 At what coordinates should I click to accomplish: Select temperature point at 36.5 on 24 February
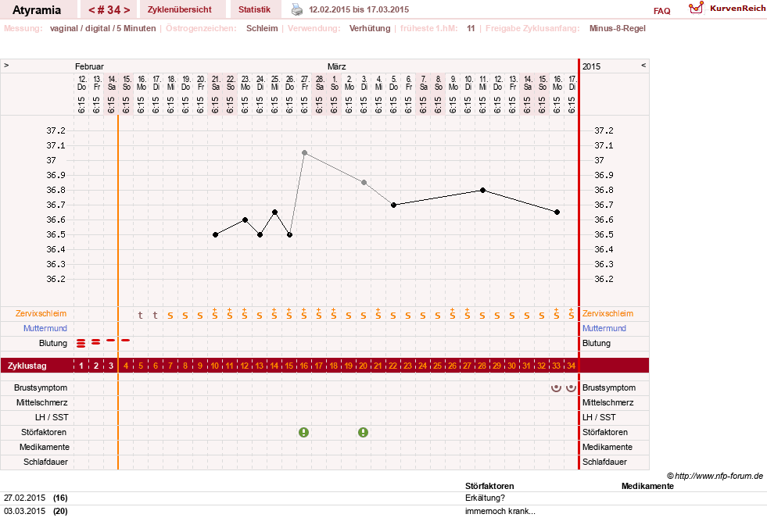(x=260, y=234)
